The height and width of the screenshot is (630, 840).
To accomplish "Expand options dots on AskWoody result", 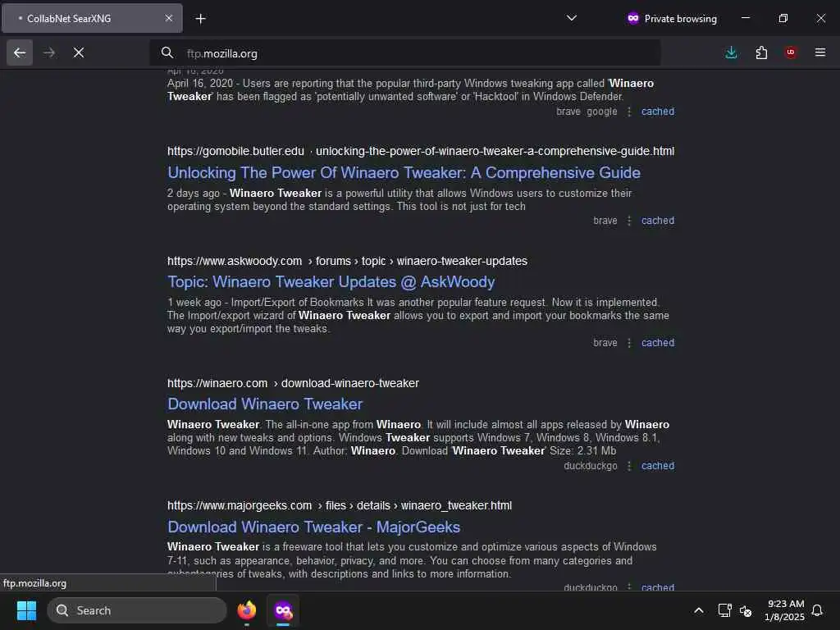I will (629, 343).
